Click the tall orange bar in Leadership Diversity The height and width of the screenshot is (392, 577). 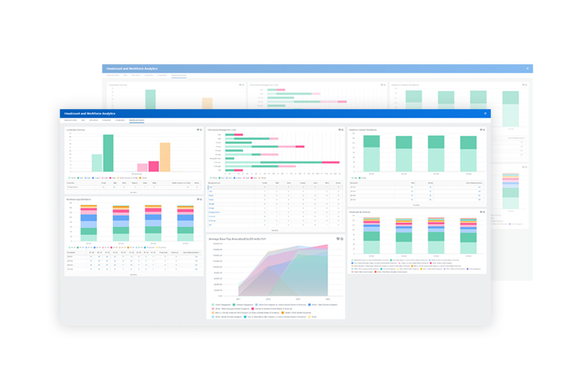tap(165, 157)
